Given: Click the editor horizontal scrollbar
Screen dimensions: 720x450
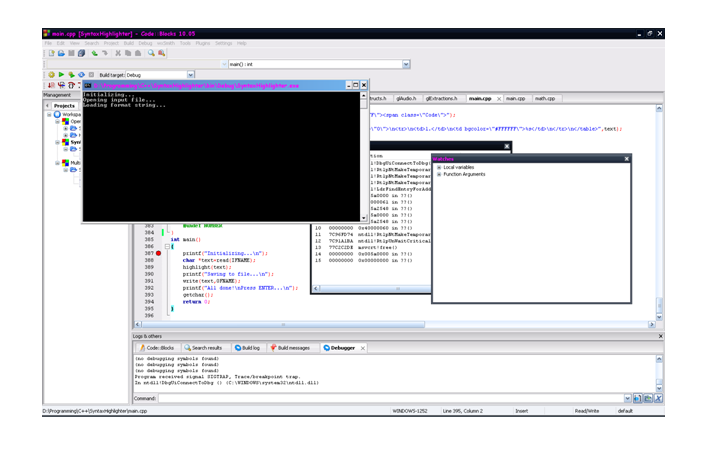Looking at the screenshot, I should [394, 324].
